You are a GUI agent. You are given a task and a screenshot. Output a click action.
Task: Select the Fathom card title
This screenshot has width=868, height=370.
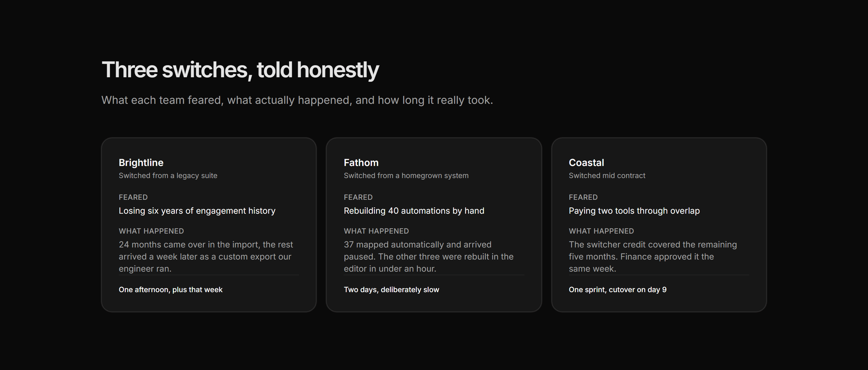(361, 163)
